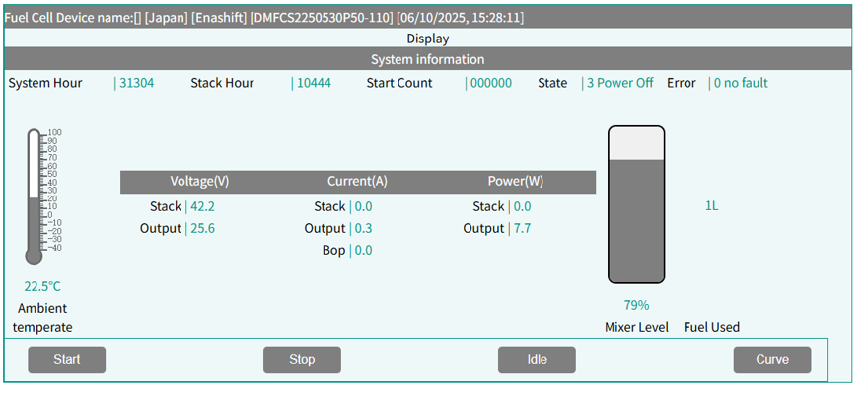Click the Power(W) column header
Screen dimensions: 868x393
(515, 182)
